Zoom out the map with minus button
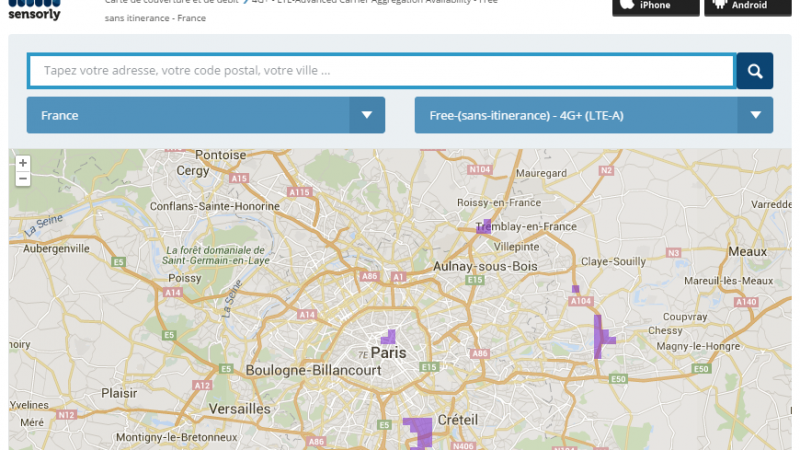The height and width of the screenshot is (450, 800). pyautogui.click(x=22, y=179)
